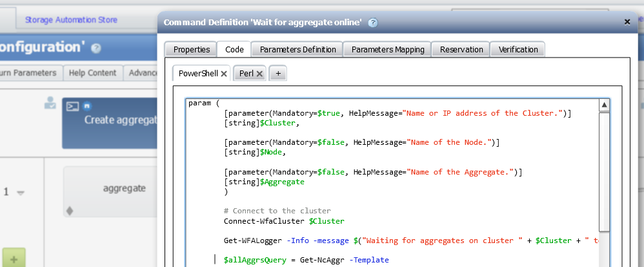Select the Reservation tab
This screenshot has width=644, height=267.
[x=461, y=49]
